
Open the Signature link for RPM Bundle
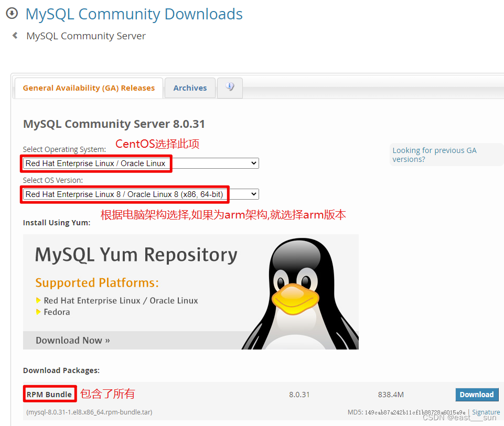[486, 412]
